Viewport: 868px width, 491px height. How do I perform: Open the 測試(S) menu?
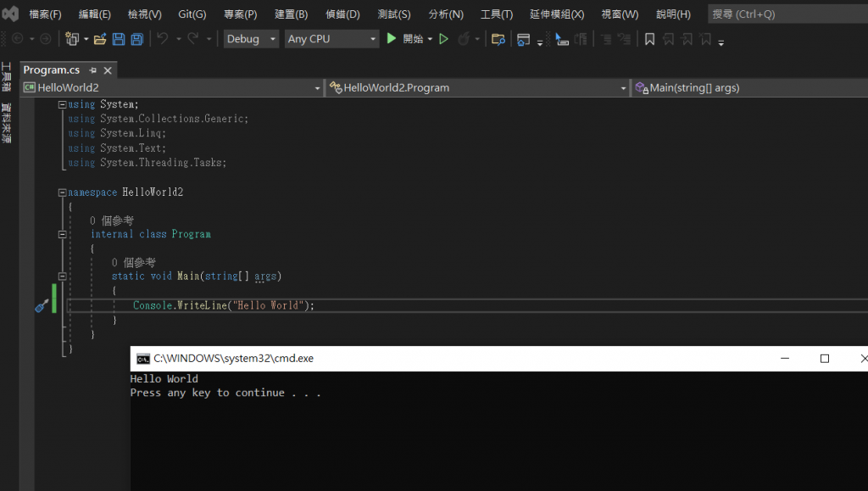click(394, 14)
